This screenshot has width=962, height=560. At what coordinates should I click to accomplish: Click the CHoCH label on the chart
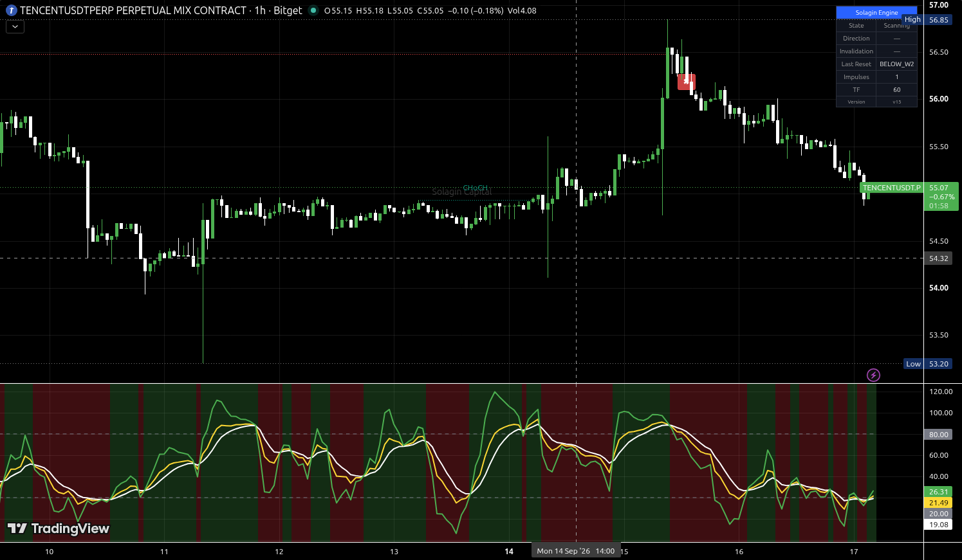tap(476, 188)
